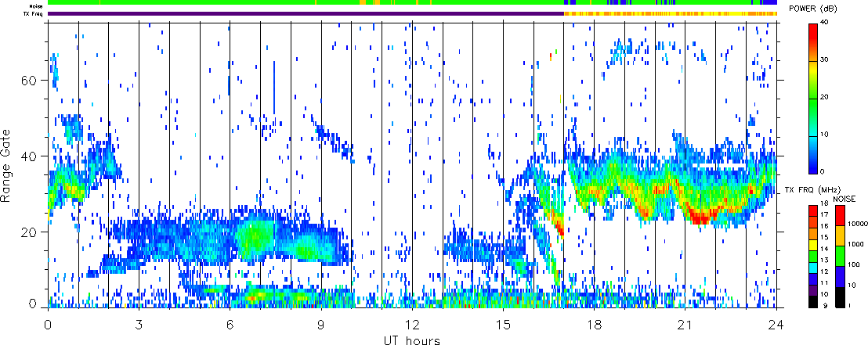Click the 'POWER (dB)' legend title
868x345 pixels.
pos(814,8)
